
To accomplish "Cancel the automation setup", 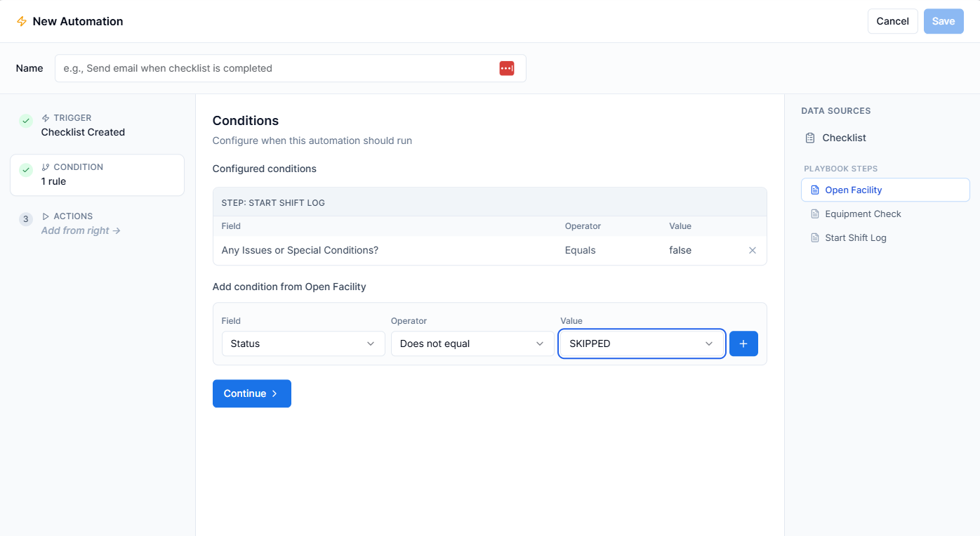I will coord(892,21).
